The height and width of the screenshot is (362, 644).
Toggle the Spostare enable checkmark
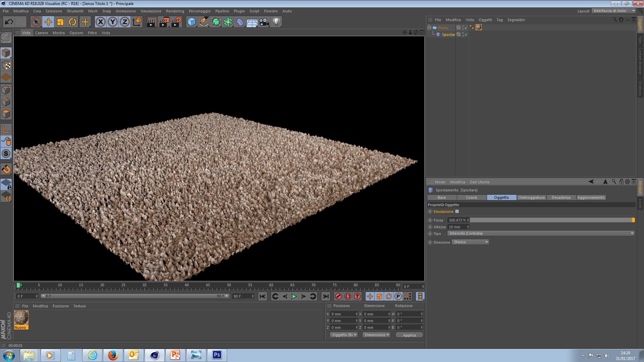coord(466,35)
